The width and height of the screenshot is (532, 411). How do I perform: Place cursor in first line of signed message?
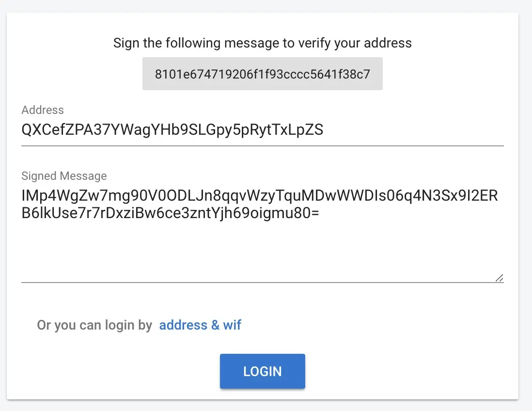(260, 195)
